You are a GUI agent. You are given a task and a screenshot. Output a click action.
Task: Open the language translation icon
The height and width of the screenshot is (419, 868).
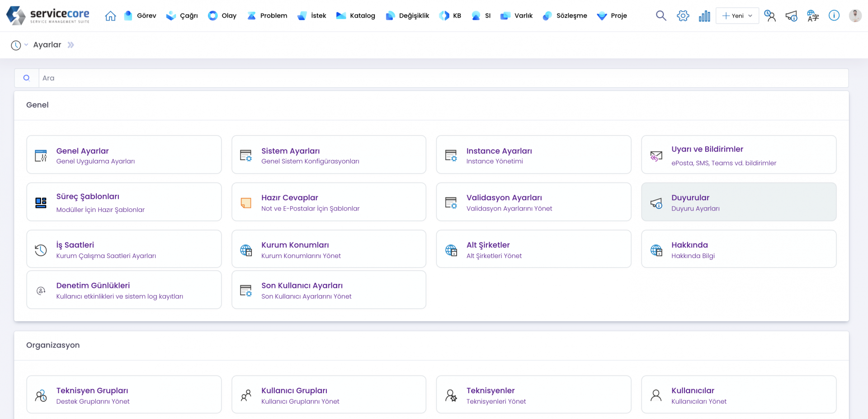(812, 16)
